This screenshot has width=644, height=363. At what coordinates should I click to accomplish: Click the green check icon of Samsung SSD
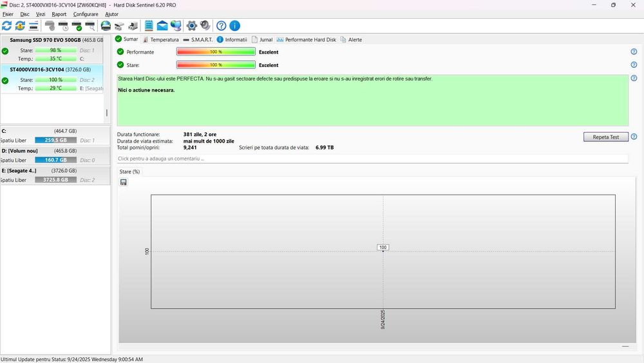5,51
